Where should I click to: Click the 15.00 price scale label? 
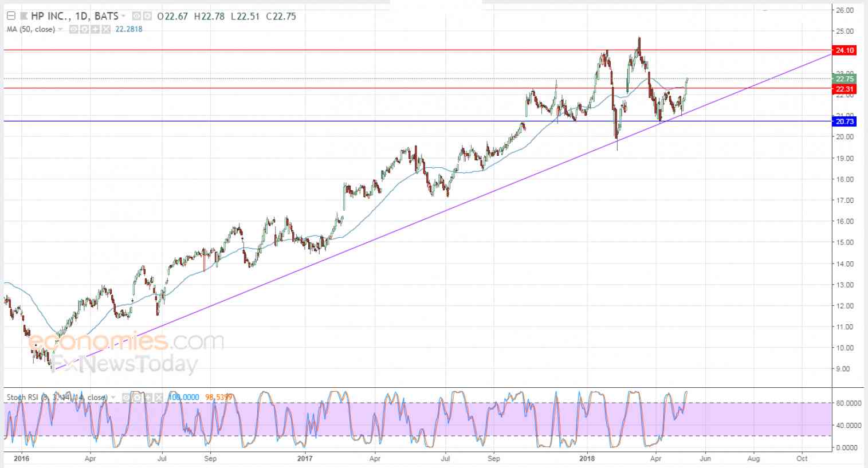(845, 242)
